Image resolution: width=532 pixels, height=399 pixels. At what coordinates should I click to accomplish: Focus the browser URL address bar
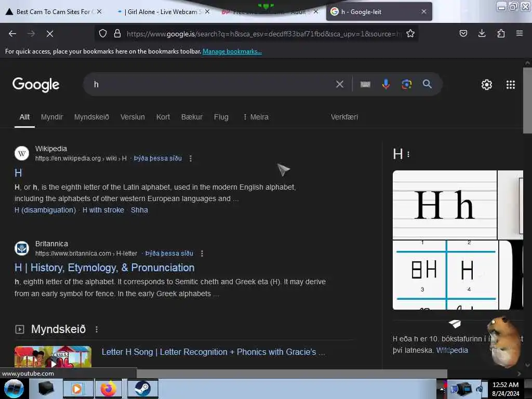[264, 34]
